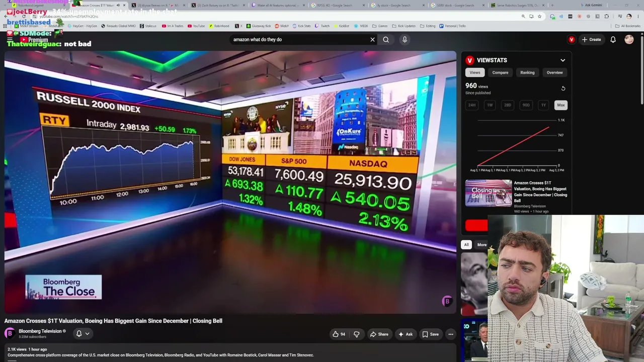Image resolution: width=644 pixels, height=362 pixels.
Task: Refresh ViewStats data with the reload icon
Action: click(x=563, y=88)
